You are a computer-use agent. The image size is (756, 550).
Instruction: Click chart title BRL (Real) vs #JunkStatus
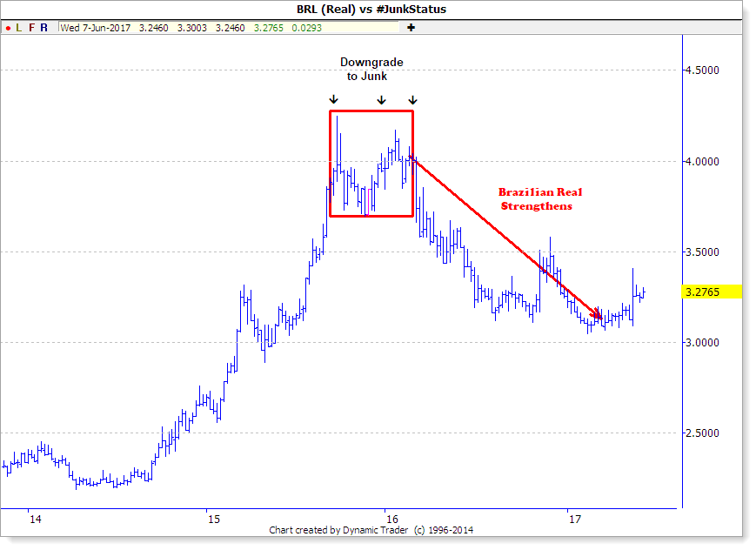371,10
